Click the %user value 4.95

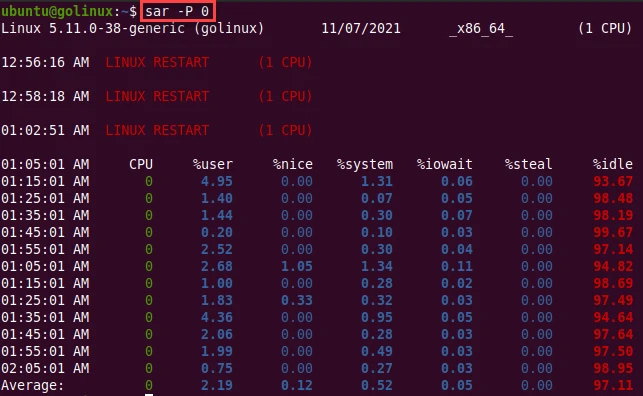(217, 181)
